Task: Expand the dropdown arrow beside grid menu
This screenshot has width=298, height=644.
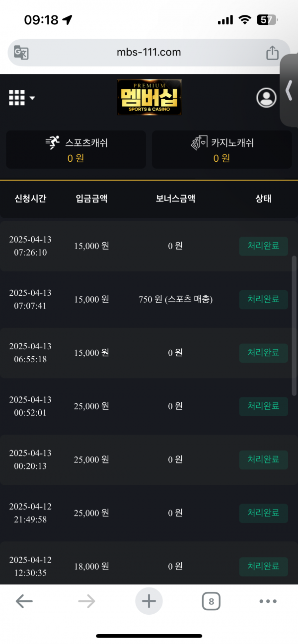Action: coord(32,98)
